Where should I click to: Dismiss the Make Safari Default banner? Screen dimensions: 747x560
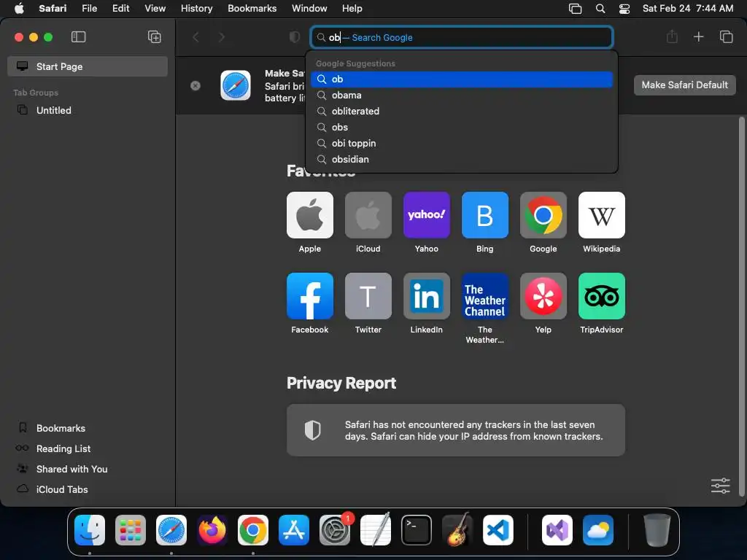pyautogui.click(x=196, y=86)
